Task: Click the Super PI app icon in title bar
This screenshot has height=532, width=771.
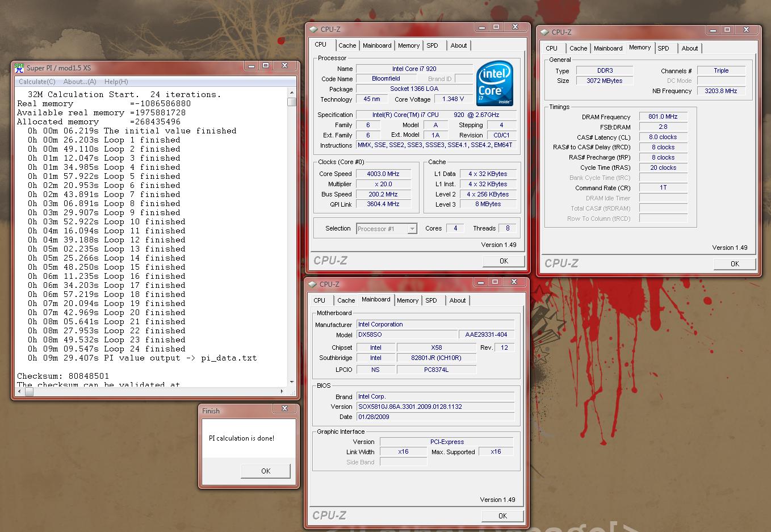Action: coord(19,68)
